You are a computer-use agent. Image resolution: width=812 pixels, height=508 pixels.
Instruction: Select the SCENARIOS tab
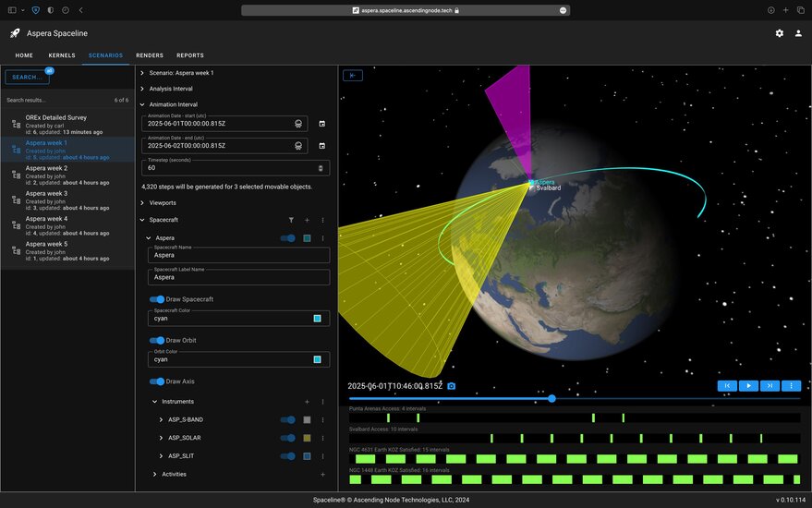click(x=105, y=55)
